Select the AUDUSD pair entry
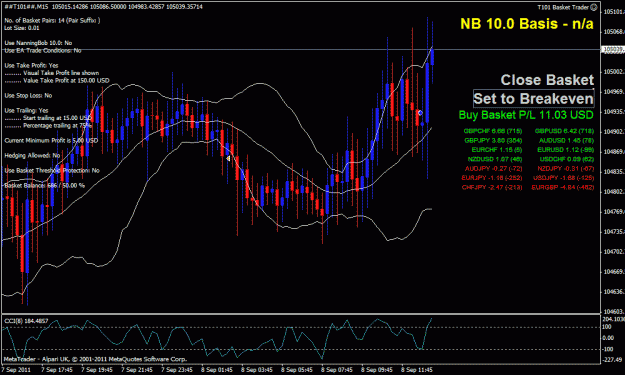 [566, 140]
